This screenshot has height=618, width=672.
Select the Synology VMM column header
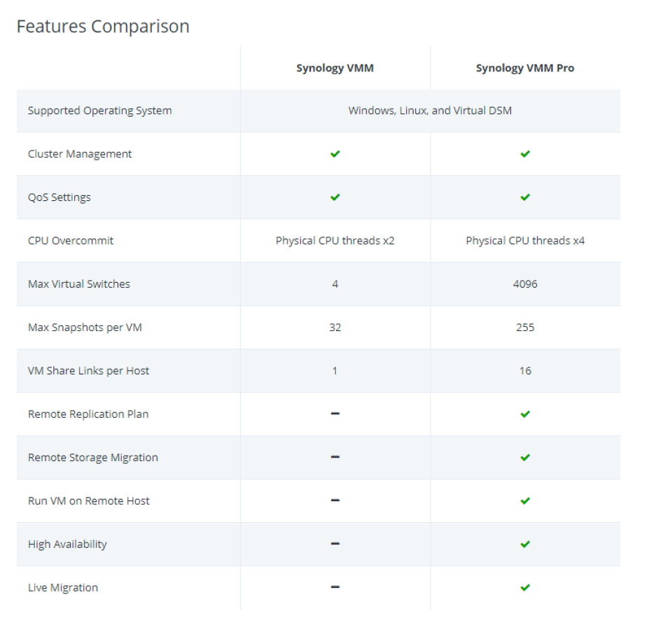(x=335, y=68)
